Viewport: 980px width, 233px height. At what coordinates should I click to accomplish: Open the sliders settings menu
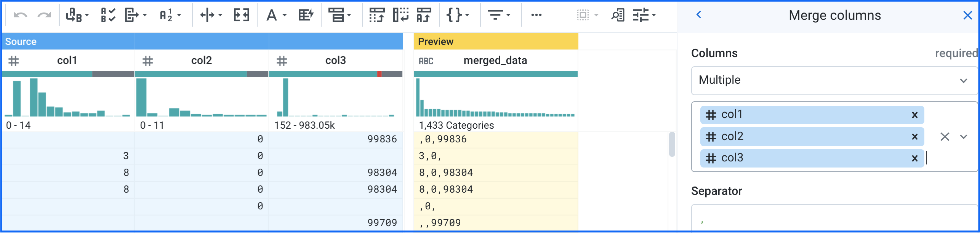(644, 15)
